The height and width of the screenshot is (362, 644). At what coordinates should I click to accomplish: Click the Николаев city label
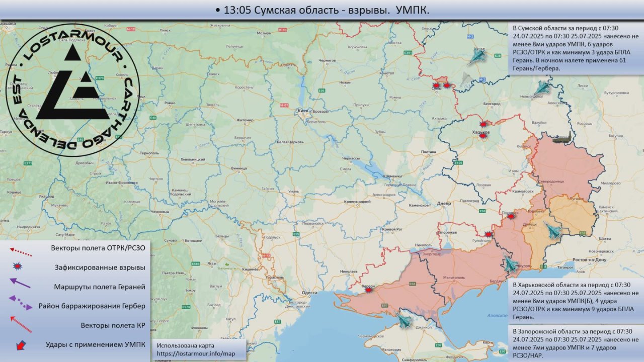[x=349, y=271]
